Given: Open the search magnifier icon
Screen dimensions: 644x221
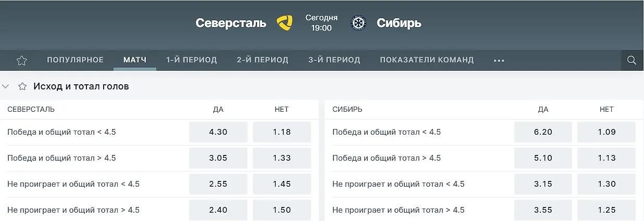Looking at the screenshot, I should coord(632,60).
